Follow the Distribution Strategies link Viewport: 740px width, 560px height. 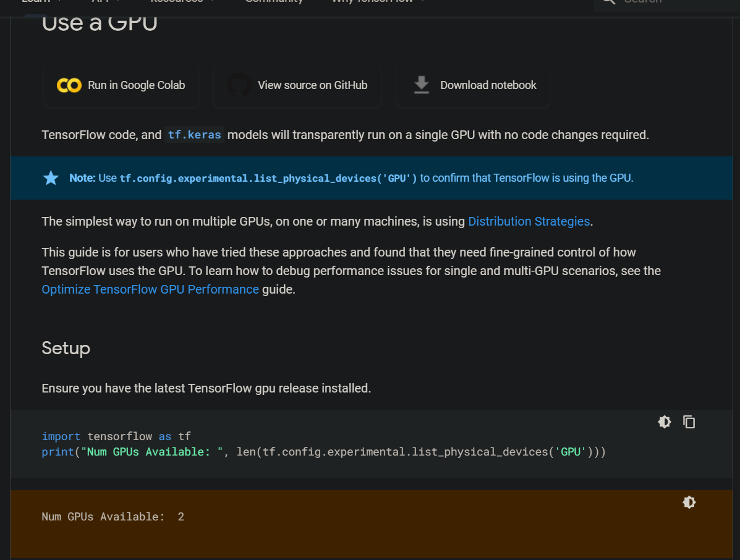(x=529, y=221)
